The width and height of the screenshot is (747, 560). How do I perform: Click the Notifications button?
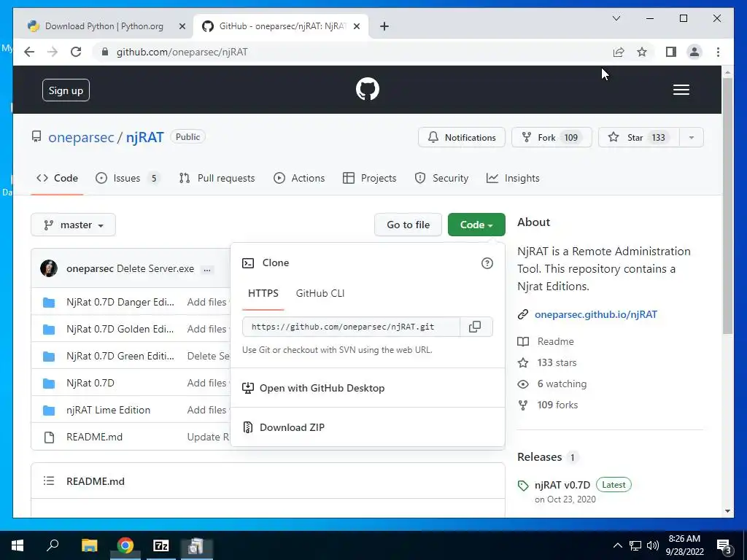(x=462, y=138)
